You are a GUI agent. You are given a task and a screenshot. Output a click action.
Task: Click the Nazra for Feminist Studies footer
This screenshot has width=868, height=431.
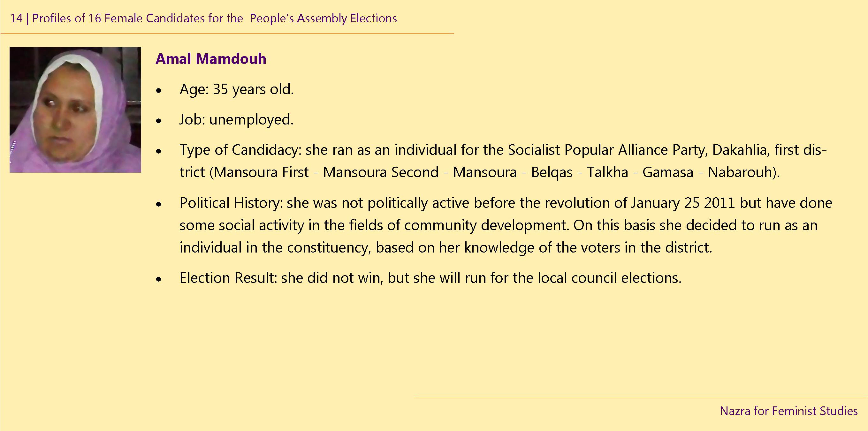(x=788, y=411)
